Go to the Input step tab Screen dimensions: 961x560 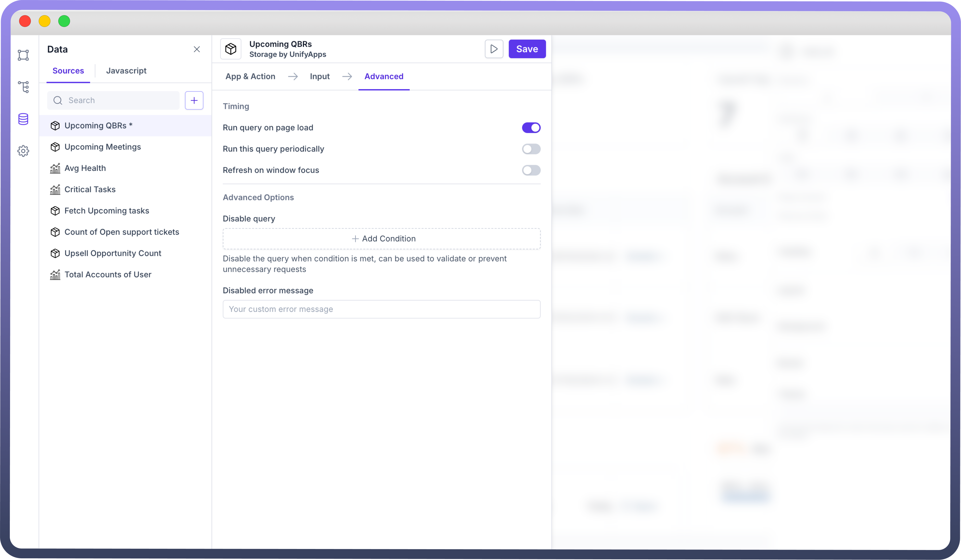point(320,76)
